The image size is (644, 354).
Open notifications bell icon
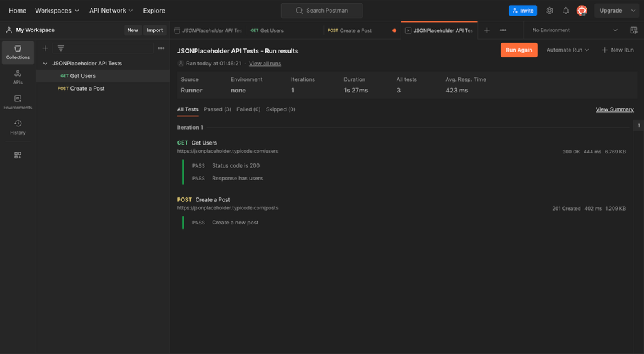[565, 11]
